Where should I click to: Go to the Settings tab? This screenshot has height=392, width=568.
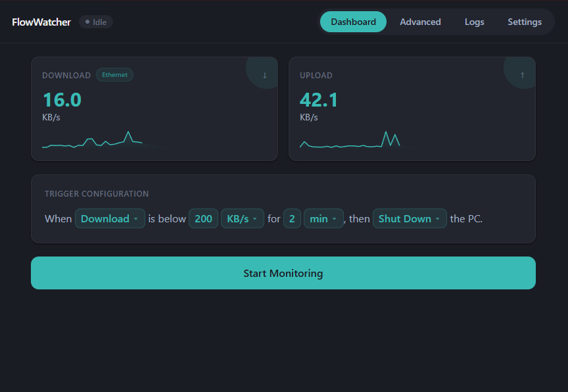[525, 21]
